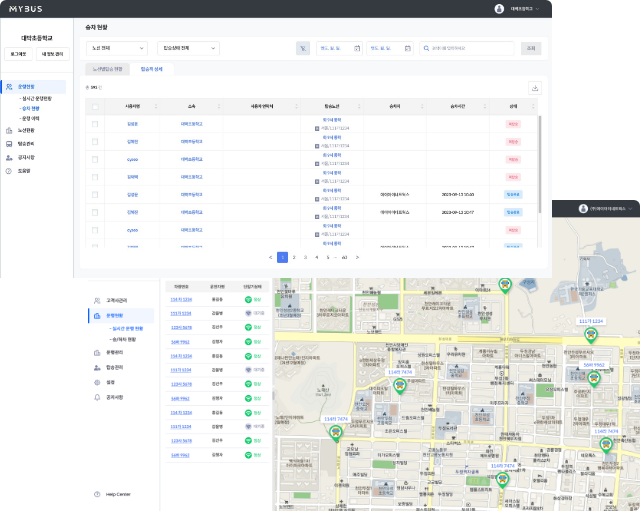Click the 공지사항 icon in upper sidebar
Viewport: 640px width, 511px height.
(x=8, y=157)
